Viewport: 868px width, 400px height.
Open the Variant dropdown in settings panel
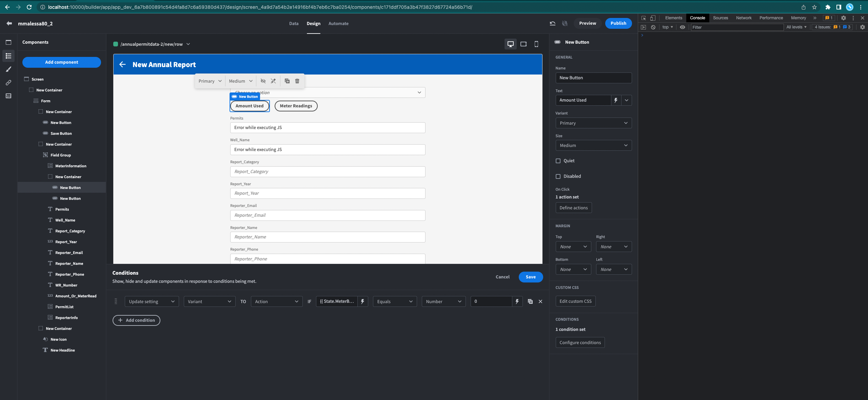(x=593, y=123)
